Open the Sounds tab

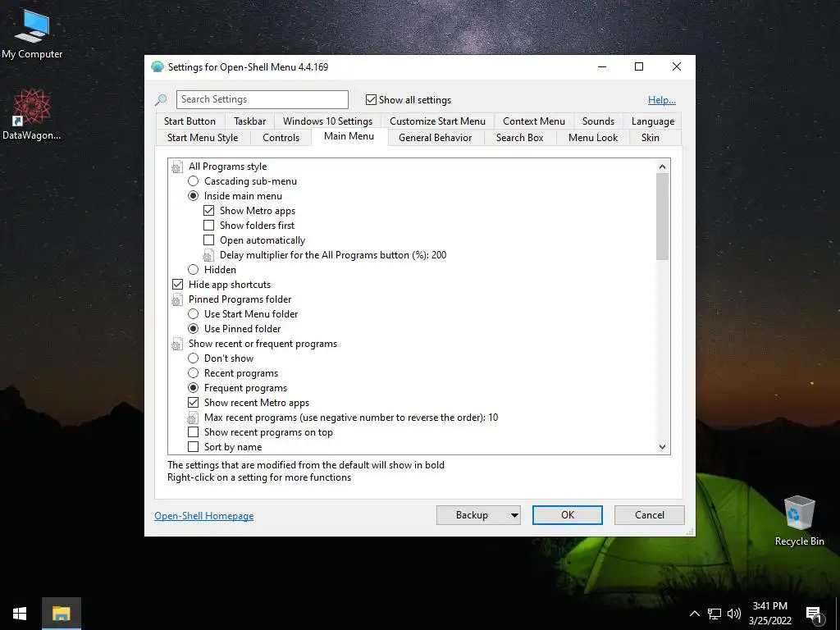(x=598, y=121)
